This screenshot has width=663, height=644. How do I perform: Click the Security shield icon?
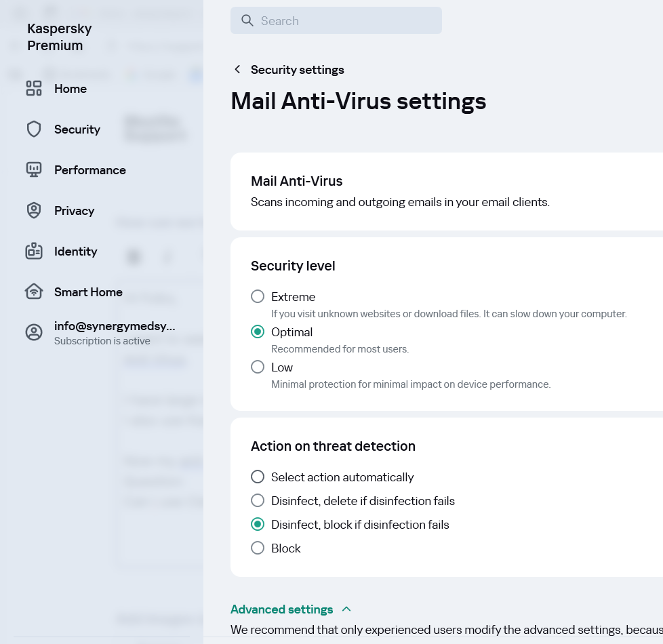pos(34,129)
